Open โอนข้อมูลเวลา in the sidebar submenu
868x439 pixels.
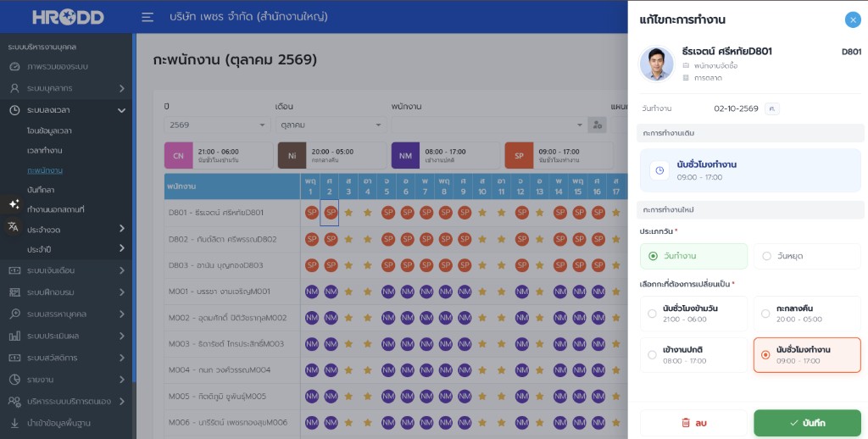pyautogui.click(x=49, y=131)
